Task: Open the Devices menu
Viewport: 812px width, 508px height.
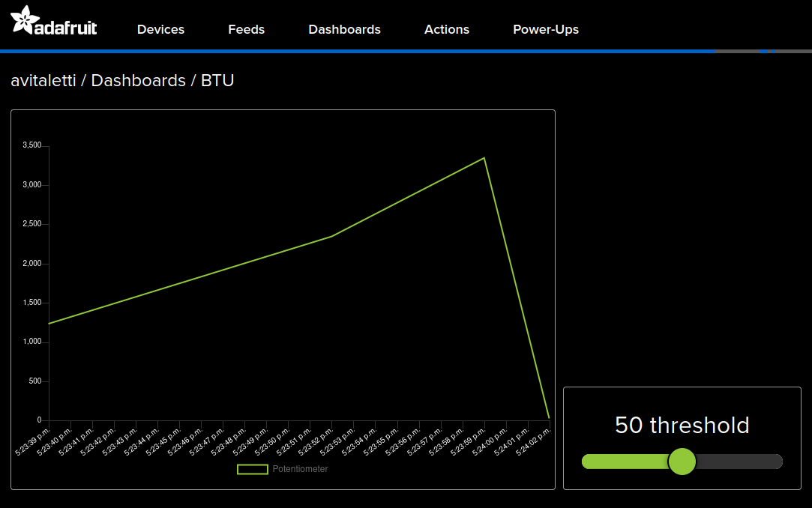Action: [x=160, y=29]
